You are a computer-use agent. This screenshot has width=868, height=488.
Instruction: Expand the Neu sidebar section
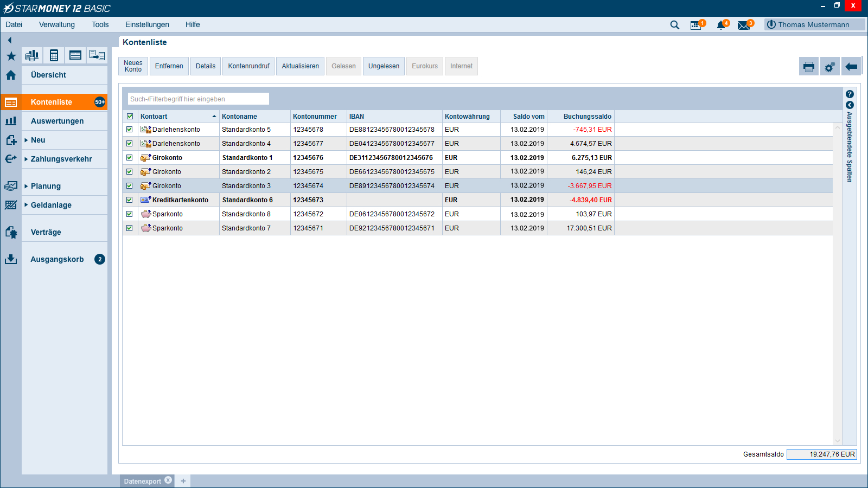tap(26, 140)
